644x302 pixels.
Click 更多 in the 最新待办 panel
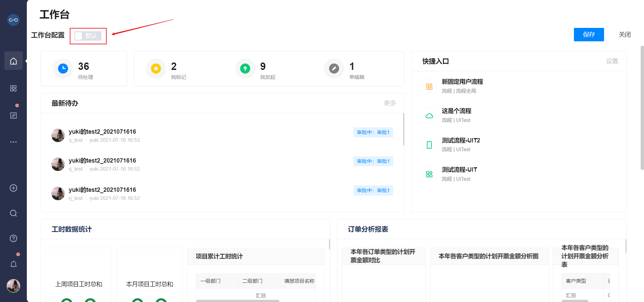pyautogui.click(x=390, y=103)
